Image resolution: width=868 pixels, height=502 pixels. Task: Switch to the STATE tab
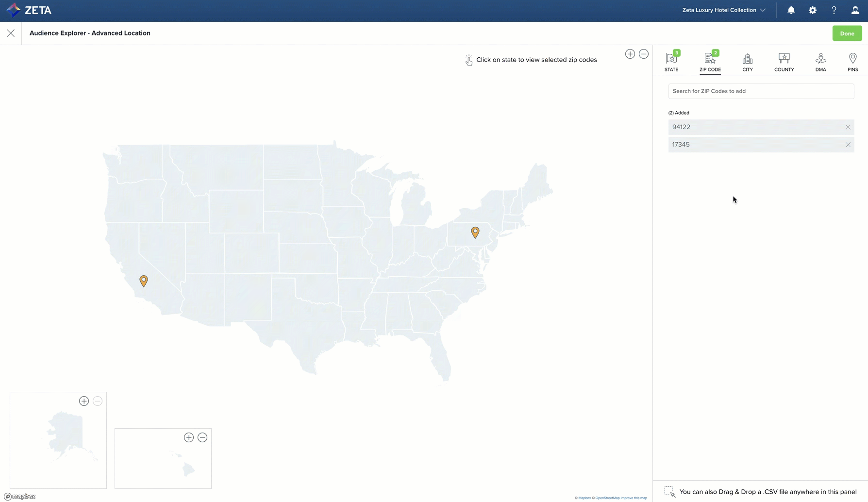click(671, 62)
